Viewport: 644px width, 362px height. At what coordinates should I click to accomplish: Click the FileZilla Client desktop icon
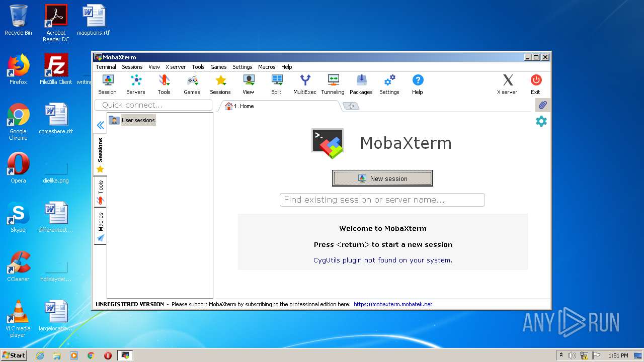(x=56, y=69)
